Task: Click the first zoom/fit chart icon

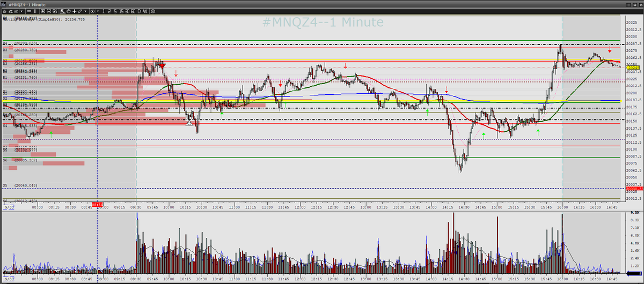Action: (x=43, y=11)
